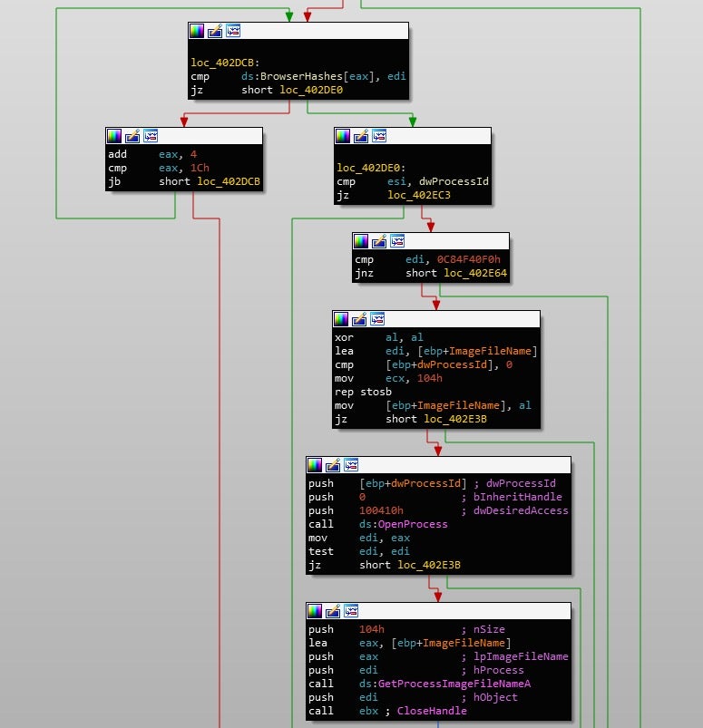Click the group icon on the loc_402DE0 block

(x=379, y=136)
